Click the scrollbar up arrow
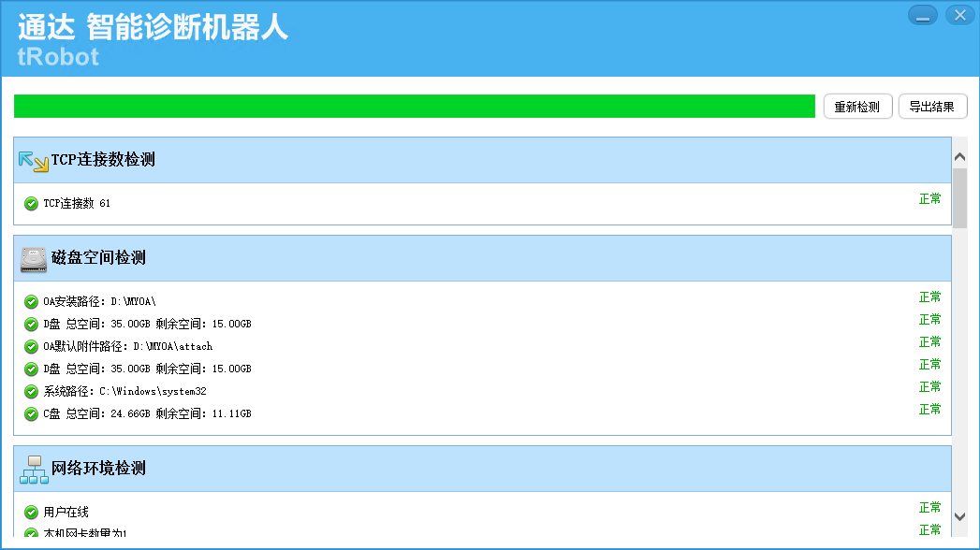 [x=959, y=156]
